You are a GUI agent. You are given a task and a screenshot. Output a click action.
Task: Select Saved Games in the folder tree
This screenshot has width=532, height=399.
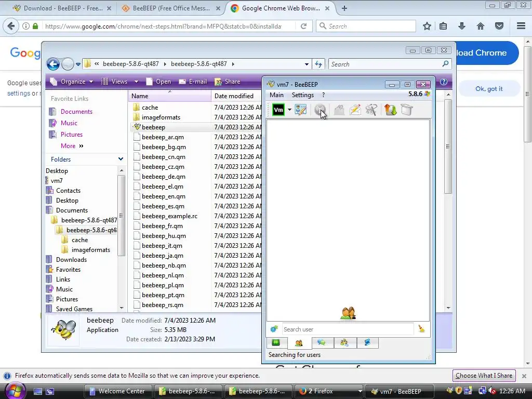pos(74,309)
